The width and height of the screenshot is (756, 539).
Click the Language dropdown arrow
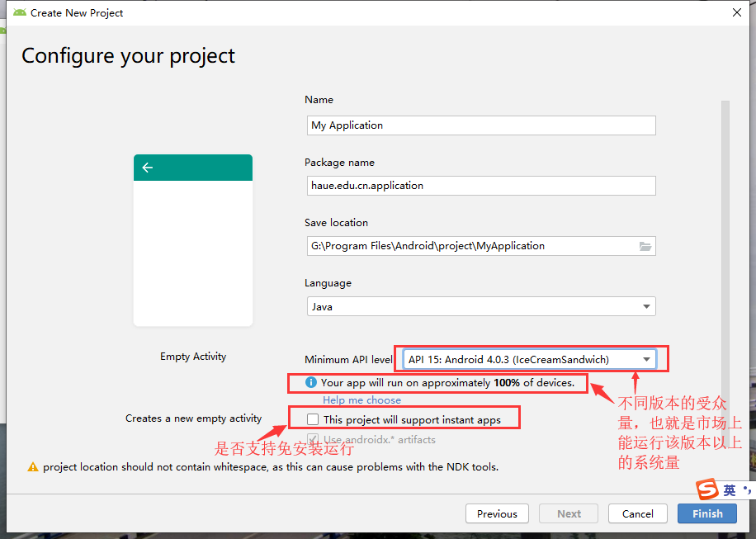click(646, 305)
